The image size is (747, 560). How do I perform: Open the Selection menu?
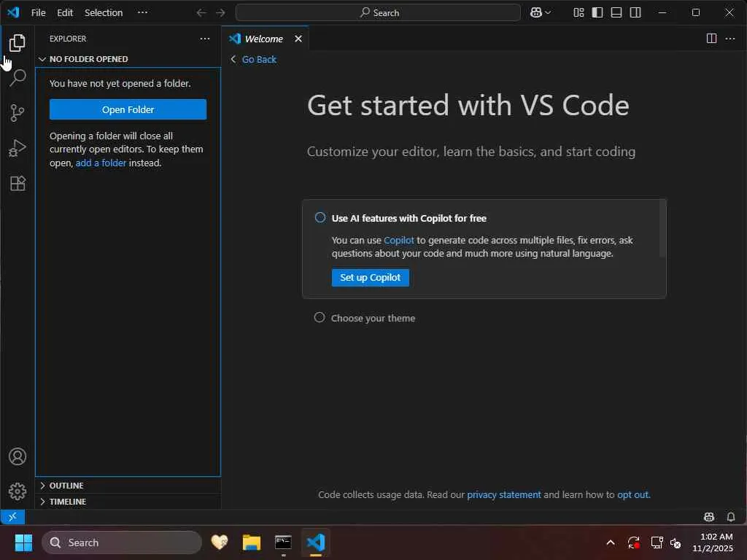[104, 13]
